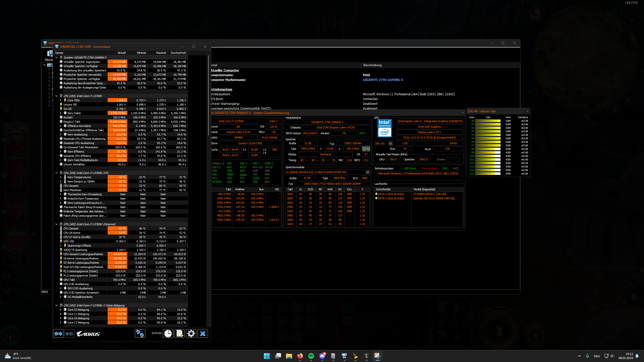Open the GPU #0 selector dropdown
644x362 pixels.
click(x=390, y=144)
